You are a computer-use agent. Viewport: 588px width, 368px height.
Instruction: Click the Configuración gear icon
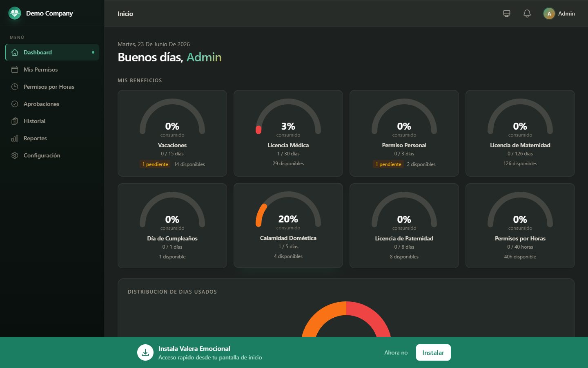pos(15,155)
